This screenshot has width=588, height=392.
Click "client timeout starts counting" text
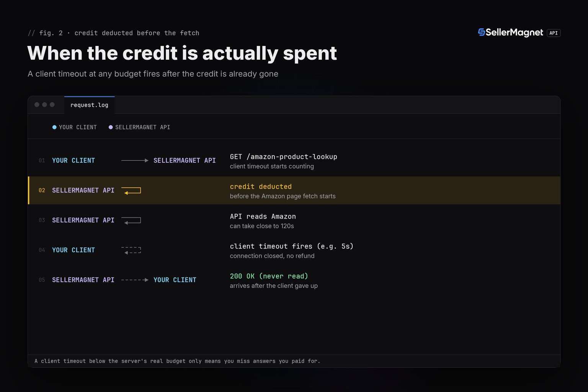pos(272,166)
